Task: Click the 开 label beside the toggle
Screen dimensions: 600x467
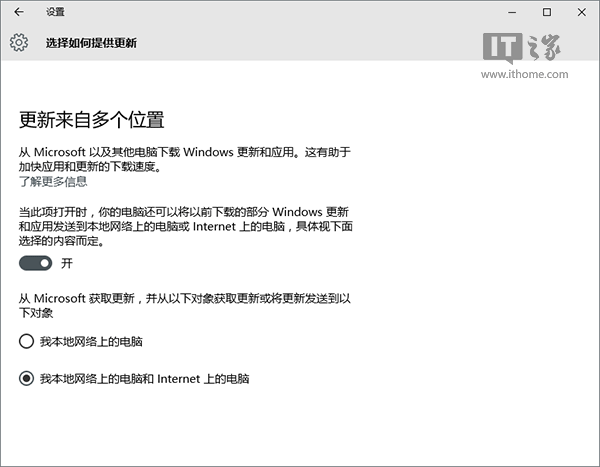Action: coord(67,263)
